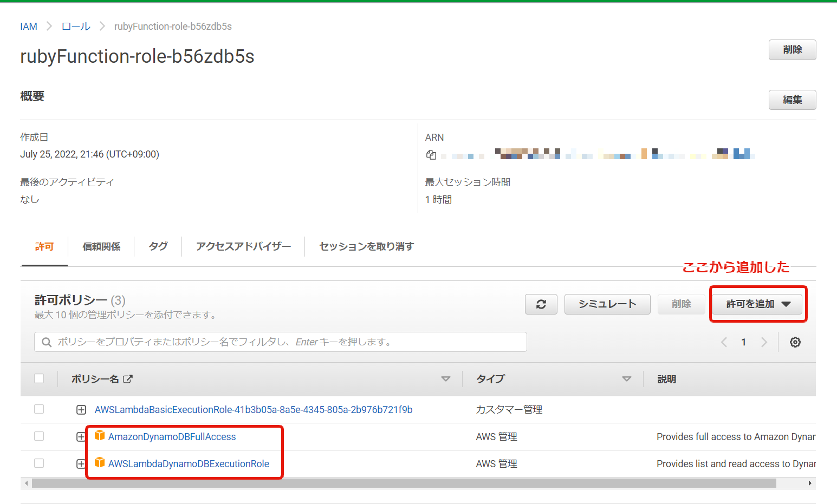
Task: Open the IAM breadcrumb link
Action: [29, 27]
